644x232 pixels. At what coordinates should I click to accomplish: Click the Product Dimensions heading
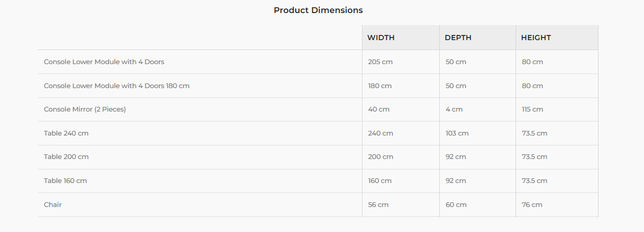coord(318,10)
